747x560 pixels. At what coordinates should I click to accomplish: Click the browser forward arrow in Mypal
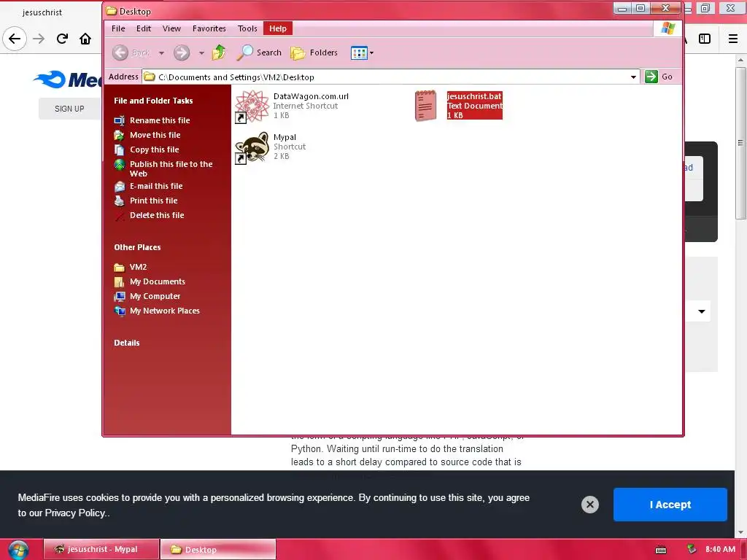tap(39, 39)
